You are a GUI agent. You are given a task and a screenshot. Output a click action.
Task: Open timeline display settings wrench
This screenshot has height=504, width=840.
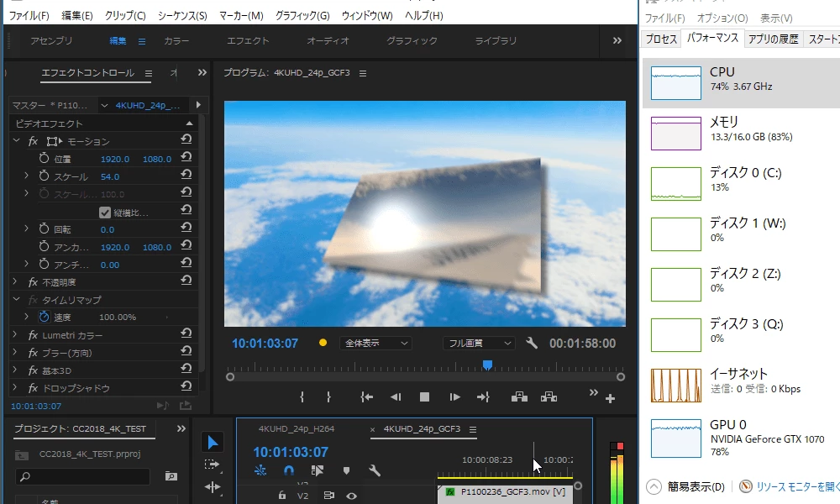375,470
